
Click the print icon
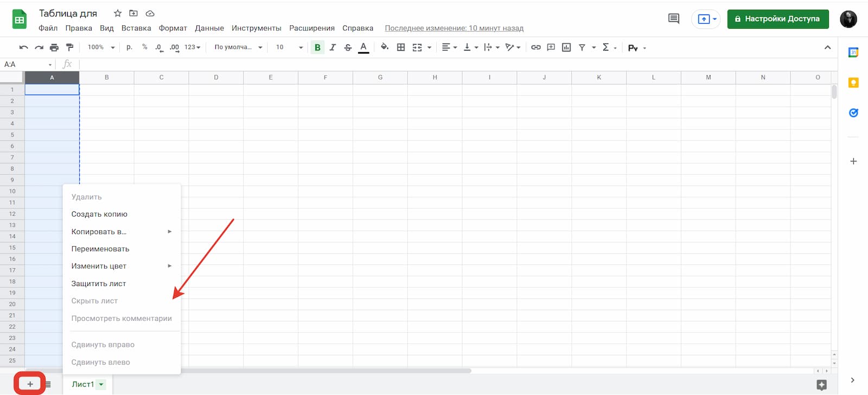54,48
